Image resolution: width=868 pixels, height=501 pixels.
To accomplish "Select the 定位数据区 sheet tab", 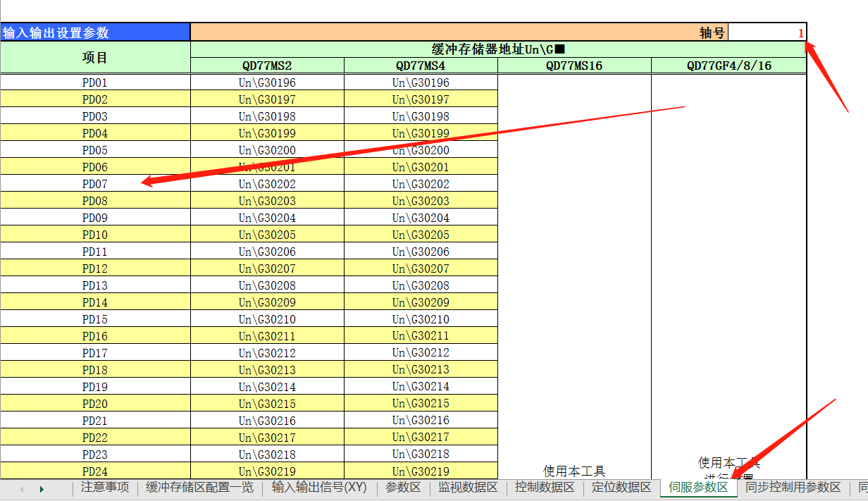I will point(621,487).
